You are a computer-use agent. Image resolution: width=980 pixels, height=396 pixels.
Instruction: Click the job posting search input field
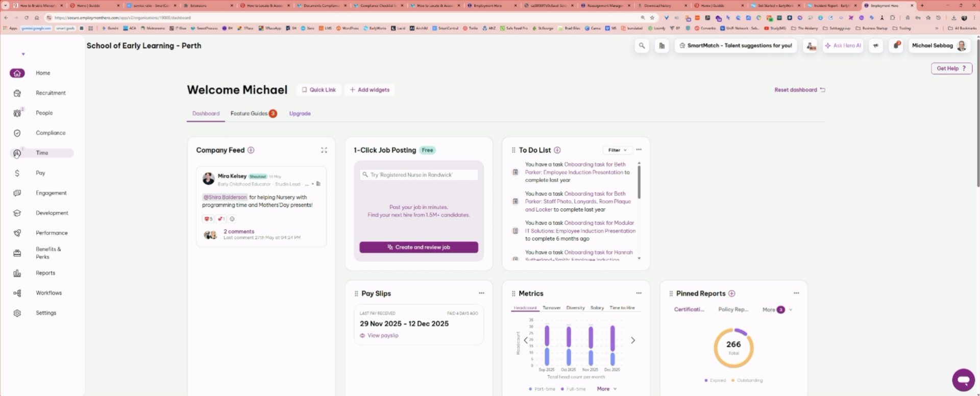tap(419, 175)
